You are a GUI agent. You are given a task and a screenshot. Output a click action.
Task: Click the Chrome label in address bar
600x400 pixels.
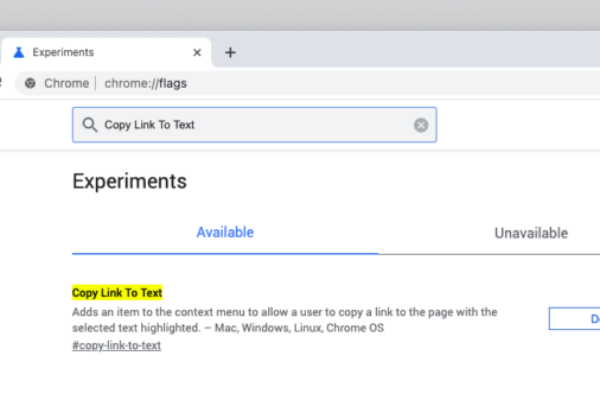pos(66,83)
